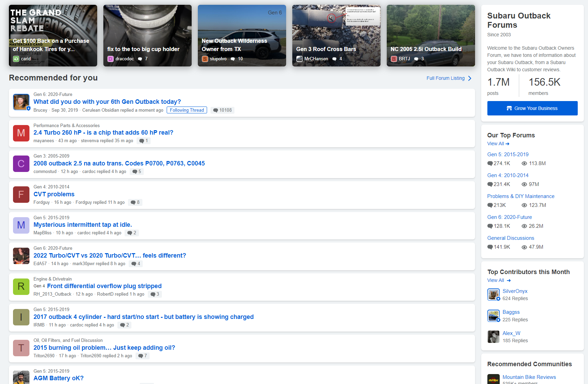Viewport: 588px width, 384px height.
Task: Open the CVT problems thread
Action: click(54, 194)
